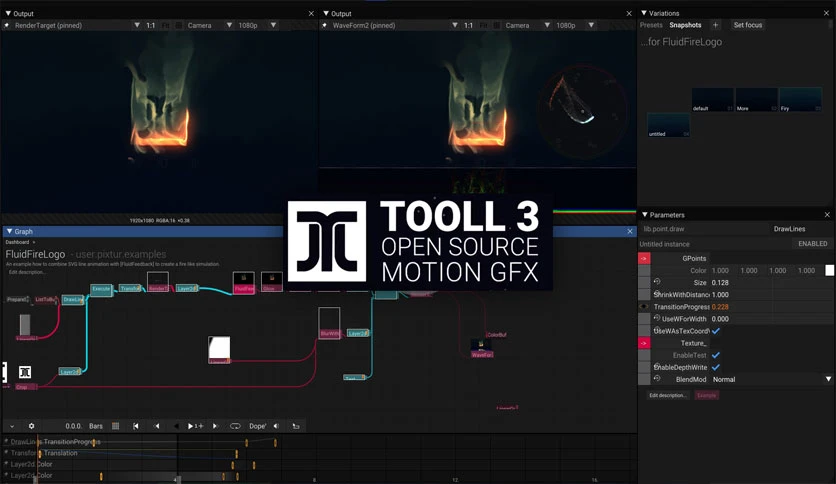Select the 'Firy' snapshot thumbnail
Screen dimensions: 836x484
click(x=800, y=100)
